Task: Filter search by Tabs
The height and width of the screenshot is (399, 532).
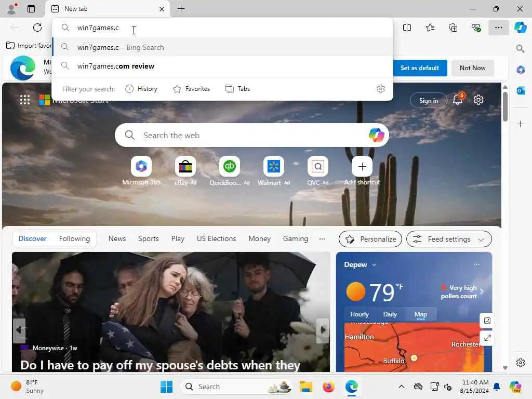Action: pyautogui.click(x=237, y=89)
